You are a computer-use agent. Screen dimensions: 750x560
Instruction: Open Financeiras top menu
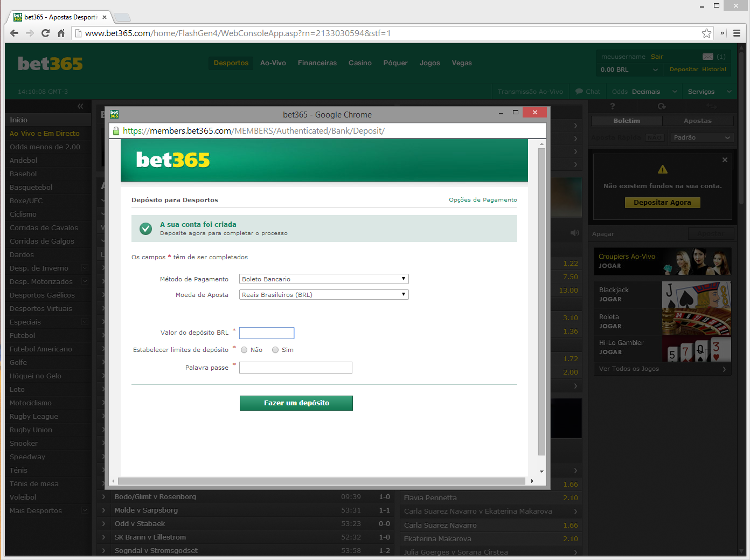point(317,63)
